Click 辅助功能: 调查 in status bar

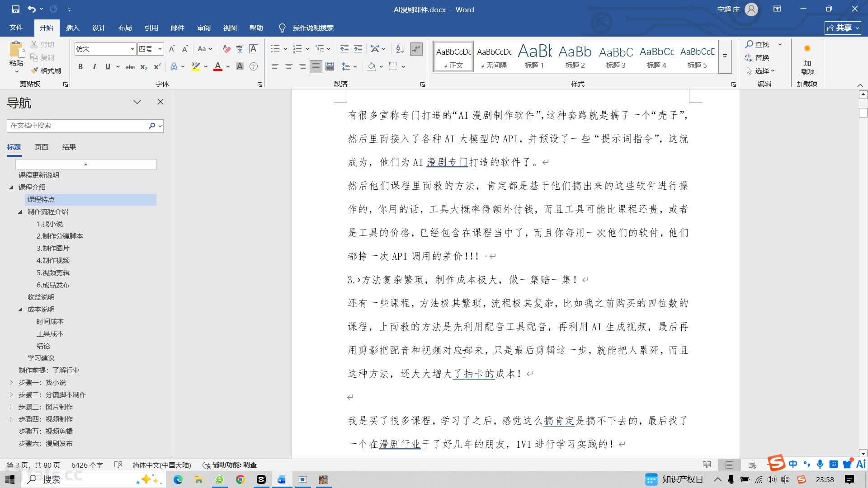[230, 465]
